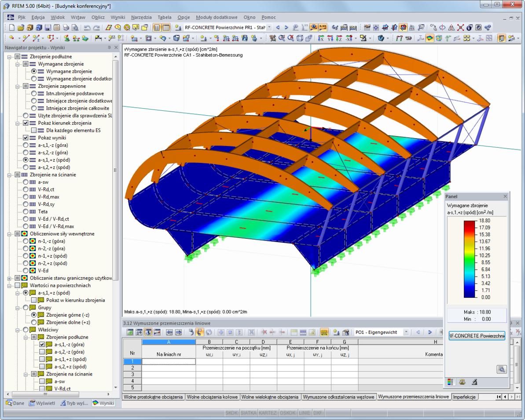The height and width of the screenshot is (420, 525).
Task: Click the Print icon in toolbar
Action: 66,27
